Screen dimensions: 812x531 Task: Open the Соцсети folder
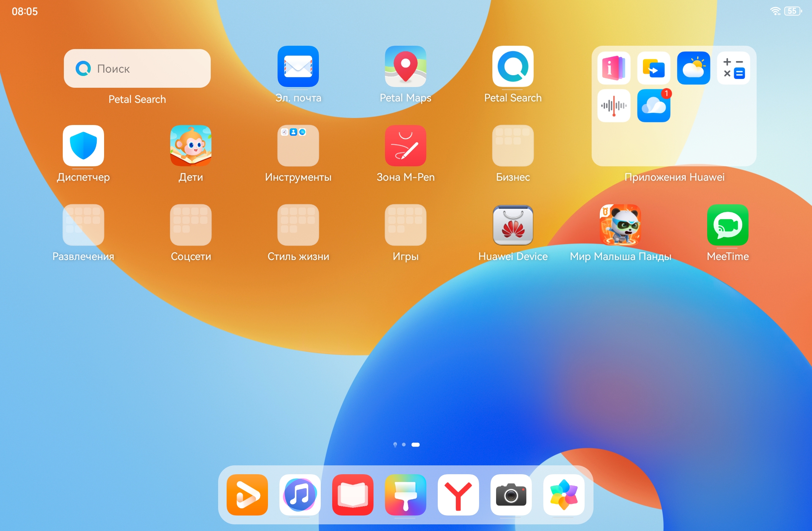[x=191, y=225]
